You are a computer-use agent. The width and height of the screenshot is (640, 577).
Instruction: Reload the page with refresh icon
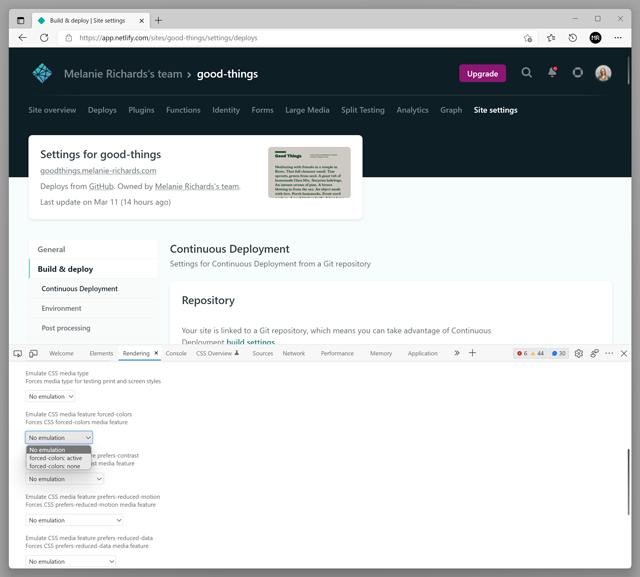44,38
